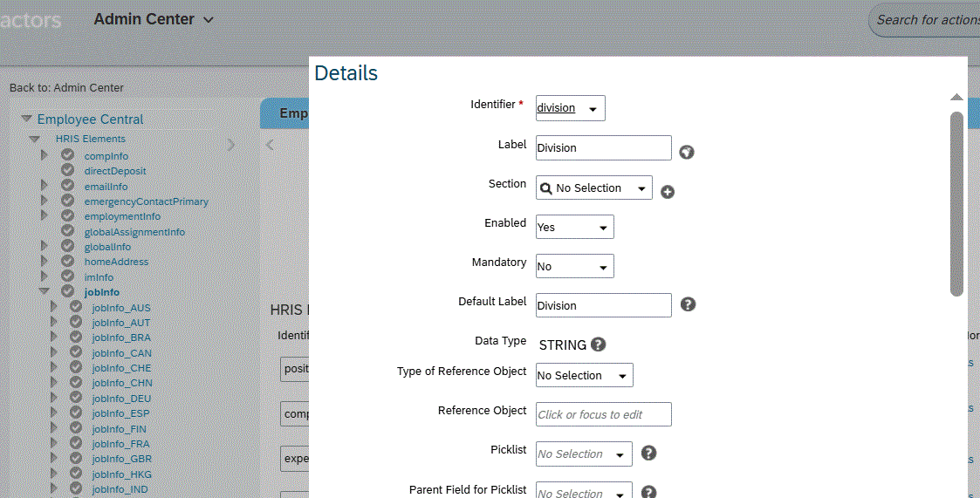Collapse the jobInfo tree node
The image size is (980, 498).
[x=44, y=292]
